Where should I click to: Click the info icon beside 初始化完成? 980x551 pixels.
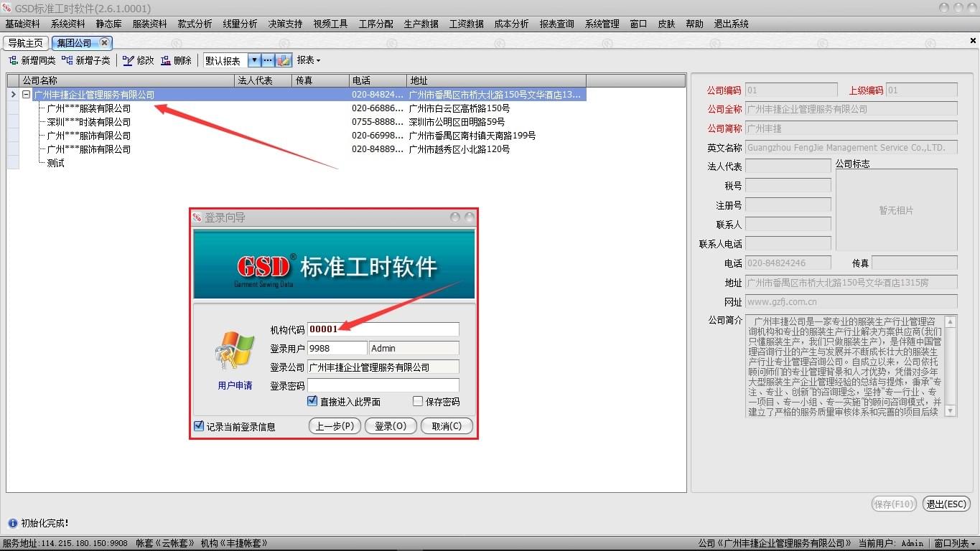pyautogui.click(x=13, y=523)
